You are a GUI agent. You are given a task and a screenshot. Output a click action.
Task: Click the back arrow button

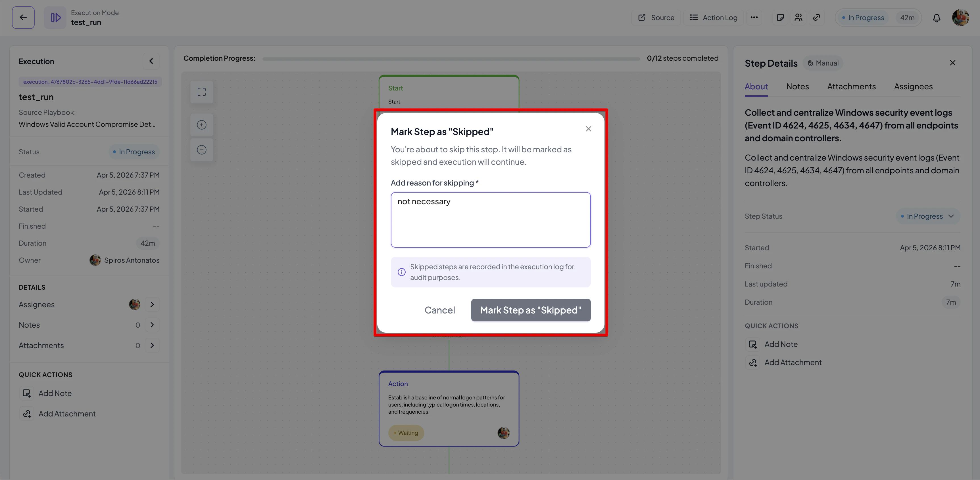23,18
